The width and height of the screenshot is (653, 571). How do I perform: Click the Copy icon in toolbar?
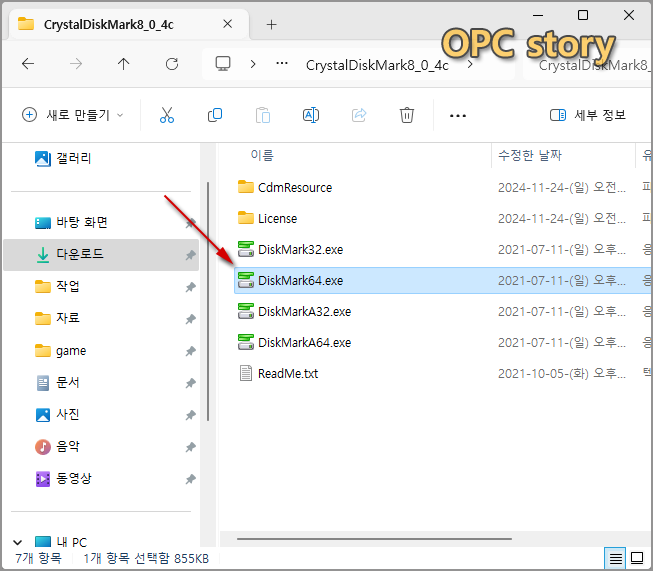pos(215,115)
